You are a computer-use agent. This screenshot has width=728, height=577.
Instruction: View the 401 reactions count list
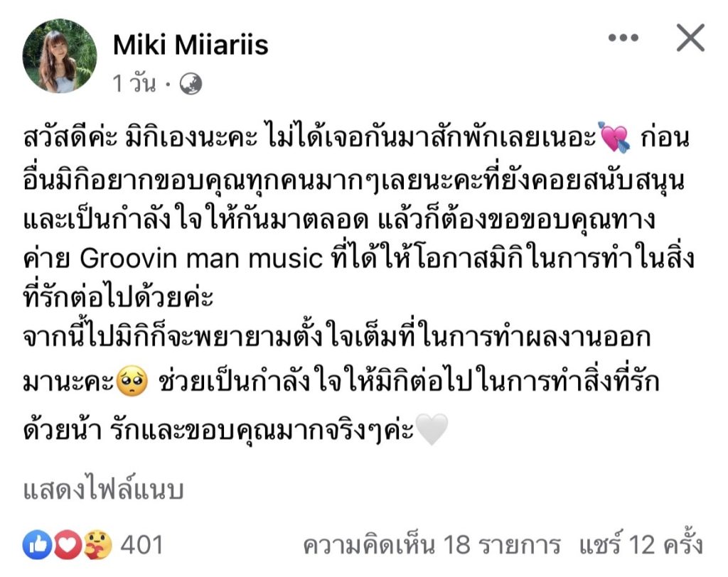pyautogui.click(x=141, y=544)
